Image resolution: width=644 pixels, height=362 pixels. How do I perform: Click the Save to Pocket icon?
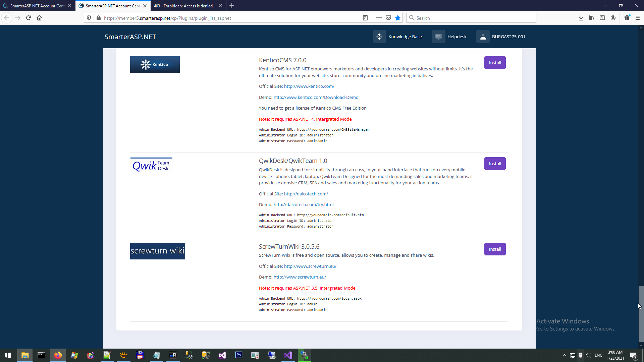coord(388,18)
